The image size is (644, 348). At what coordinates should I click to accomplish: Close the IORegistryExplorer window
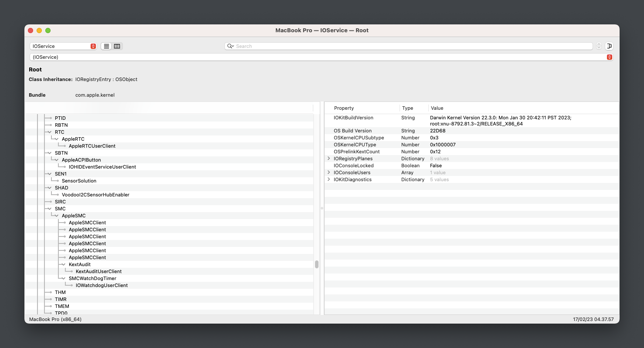coord(31,30)
